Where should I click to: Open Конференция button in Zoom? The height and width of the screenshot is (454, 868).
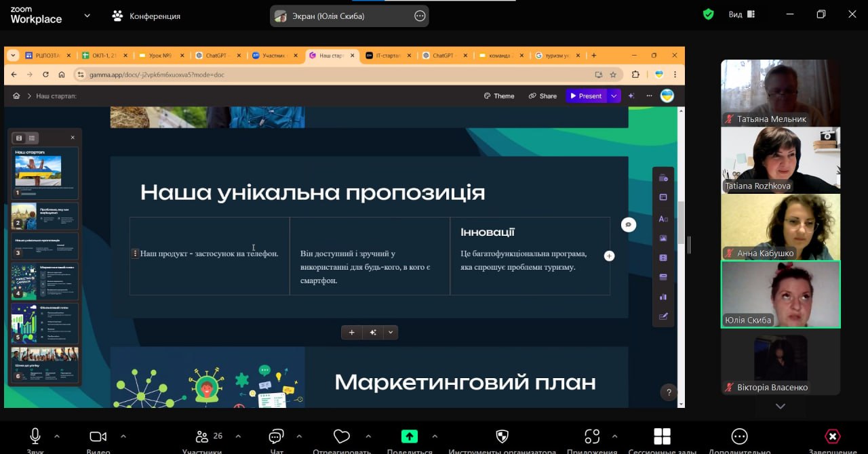click(146, 16)
